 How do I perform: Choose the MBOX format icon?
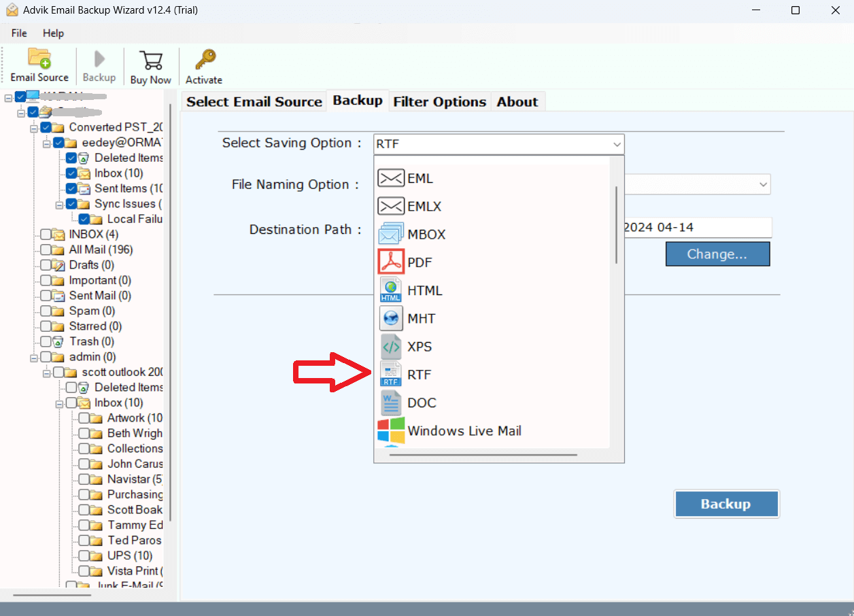point(391,234)
